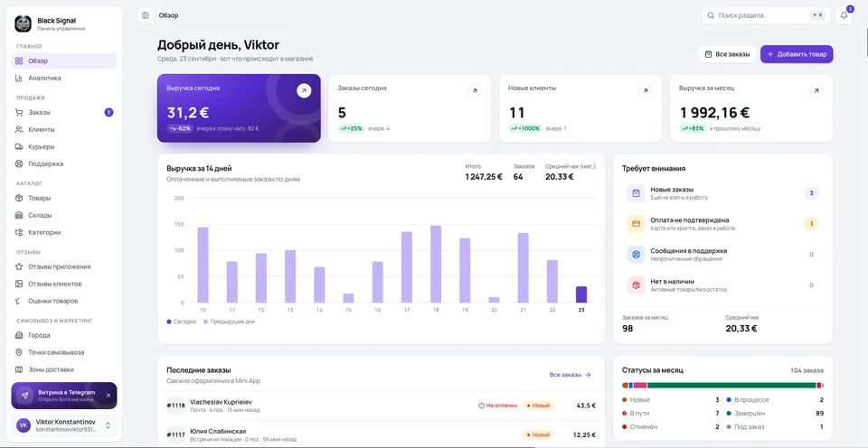Open the arrow on Выручка сегодня card

pos(304,90)
